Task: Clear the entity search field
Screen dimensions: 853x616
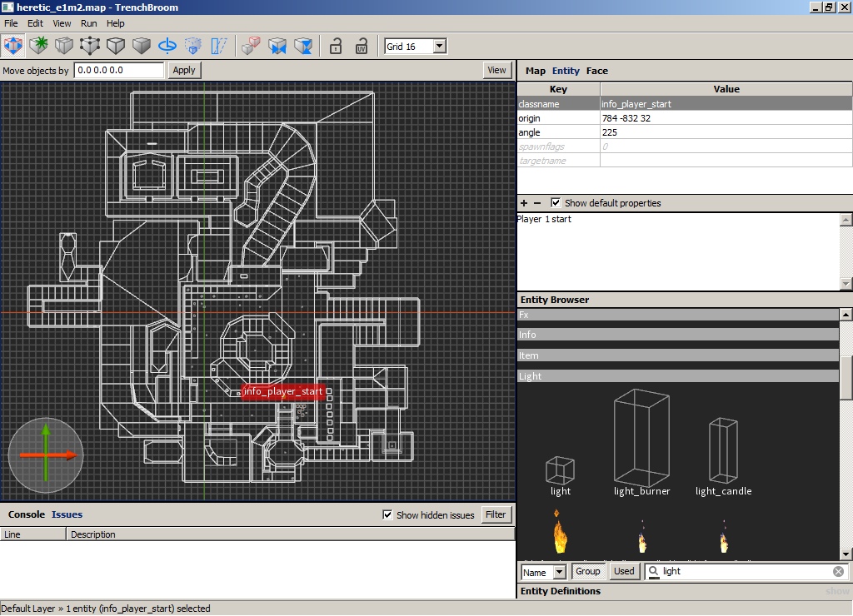Action: (x=838, y=571)
